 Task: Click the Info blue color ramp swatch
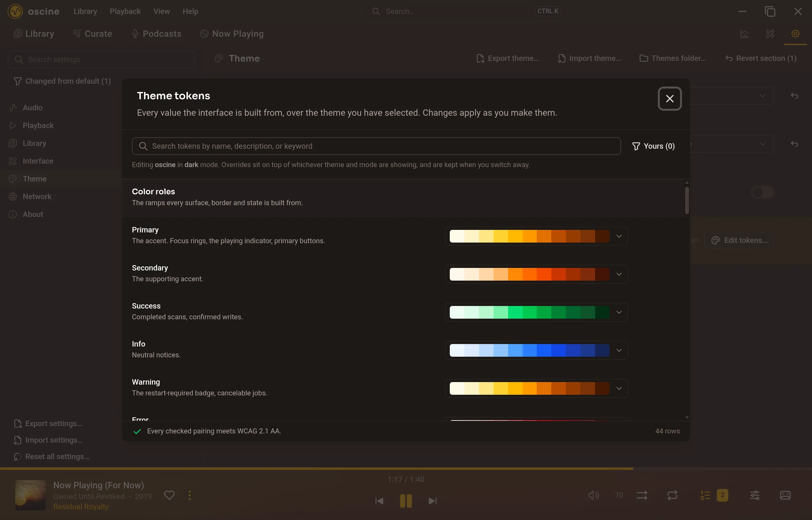click(529, 350)
